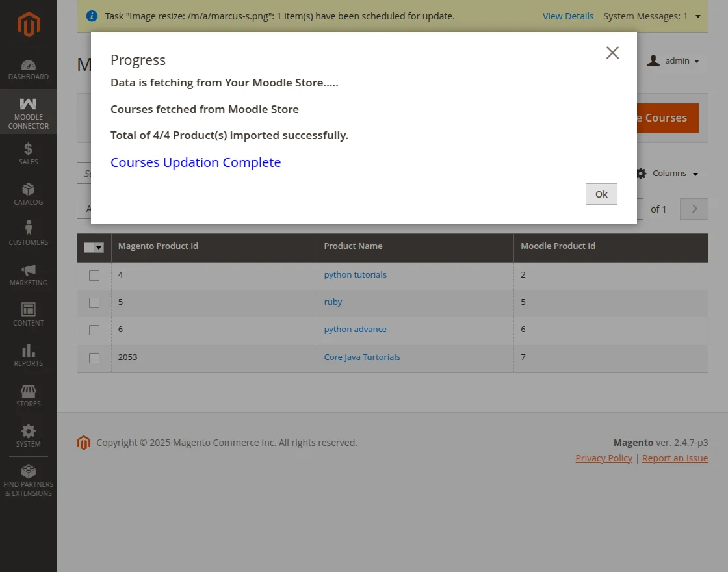
Task: Open the Privacy Policy link
Action: pos(604,458)
